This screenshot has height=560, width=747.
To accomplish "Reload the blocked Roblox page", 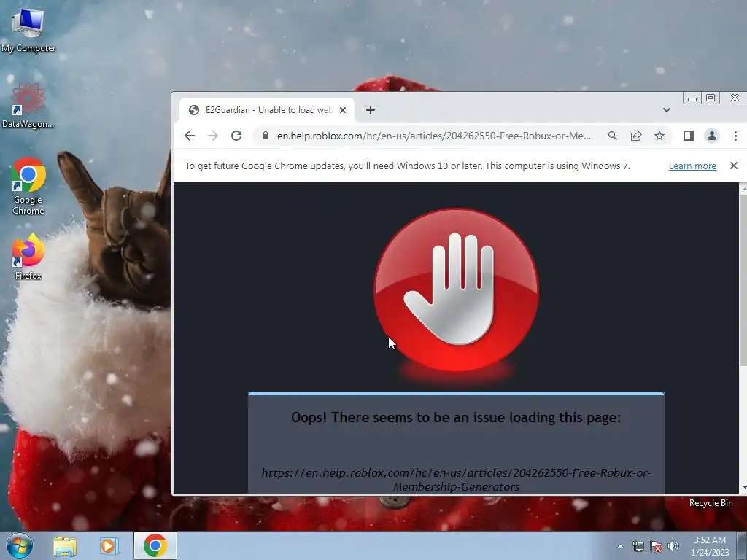I will (236, 136).
